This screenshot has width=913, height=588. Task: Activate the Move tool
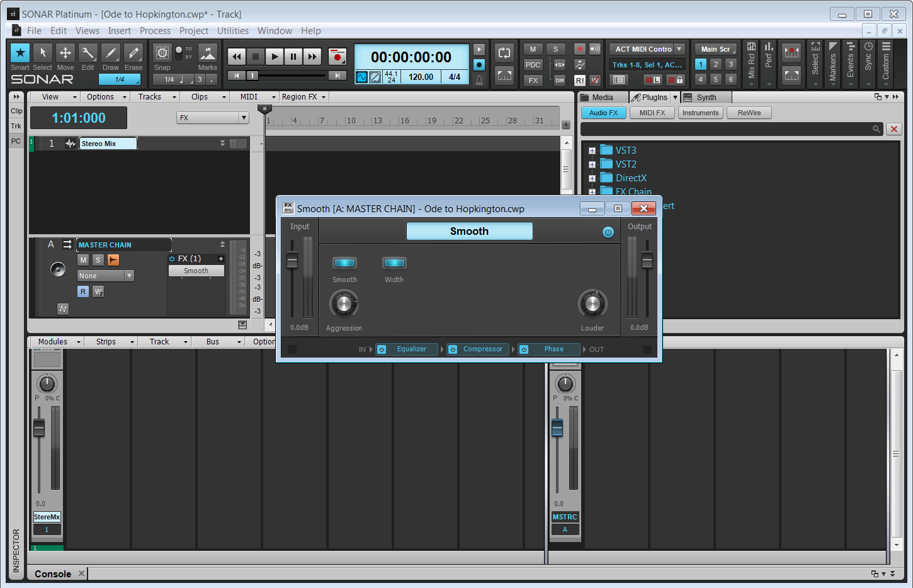coord(65,53)
